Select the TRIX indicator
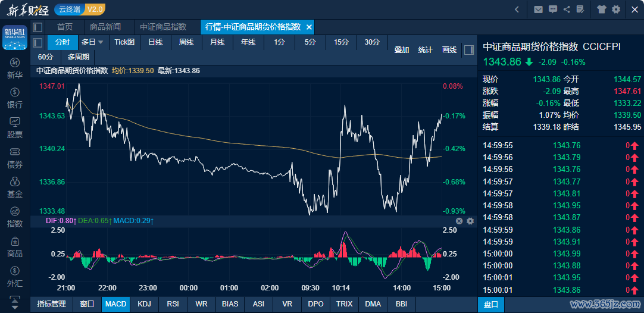Image resolution: width=644 pixels, height=313 pixels. click(x=345, y=304)
